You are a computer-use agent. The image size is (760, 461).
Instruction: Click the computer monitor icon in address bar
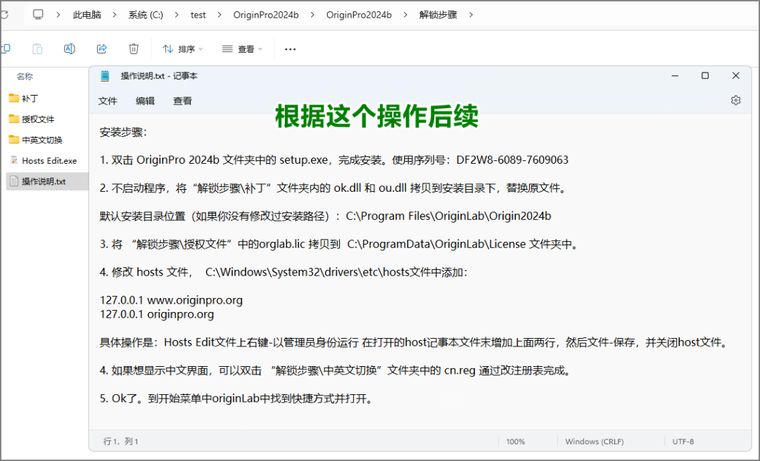click(x=38, y=15)
